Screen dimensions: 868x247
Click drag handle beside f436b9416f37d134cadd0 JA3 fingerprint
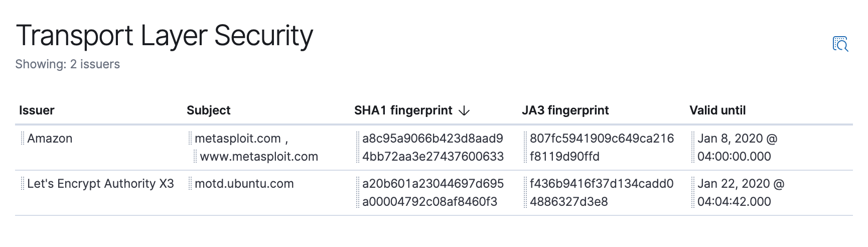(x=525, y=192)
